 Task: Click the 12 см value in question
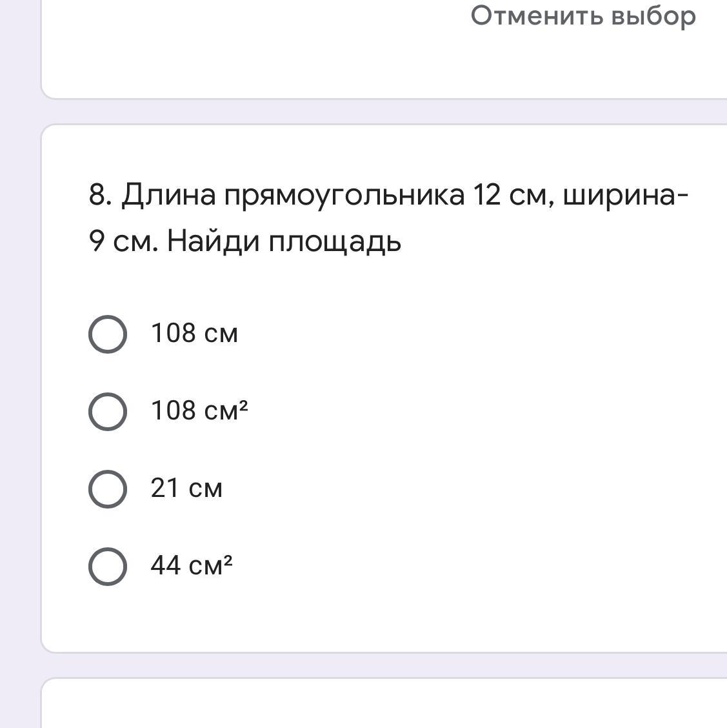[510, 194]
